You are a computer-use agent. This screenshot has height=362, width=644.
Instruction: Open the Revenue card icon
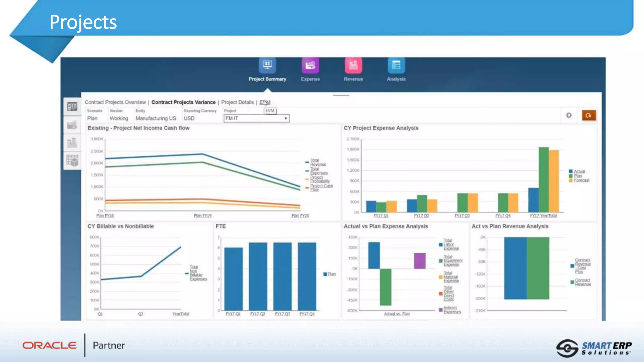coord(353,65)
